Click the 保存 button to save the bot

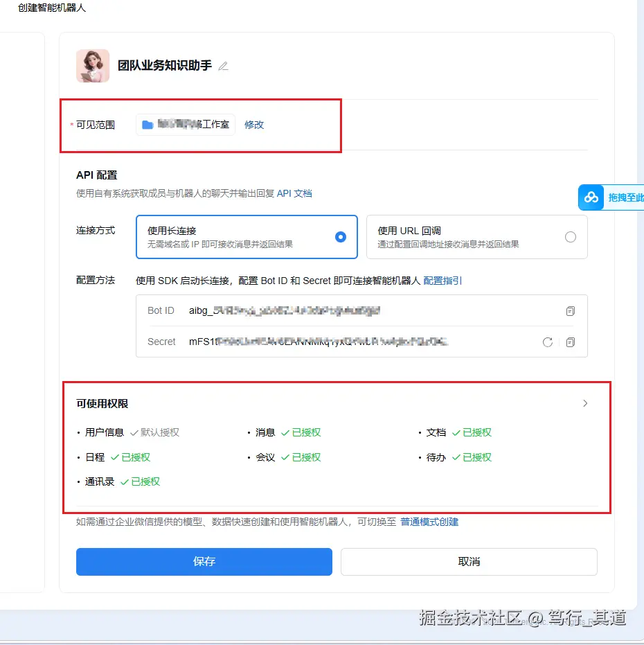pyautogui.click(x=204, y=562)
